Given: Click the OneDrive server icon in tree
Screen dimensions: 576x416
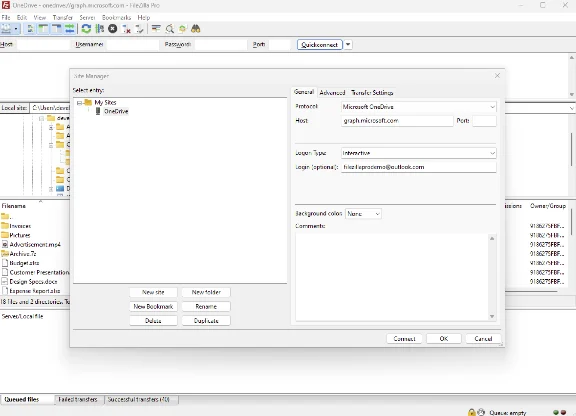Looking at the screenshot, I should pyautogui.click(x=98, y=111).
